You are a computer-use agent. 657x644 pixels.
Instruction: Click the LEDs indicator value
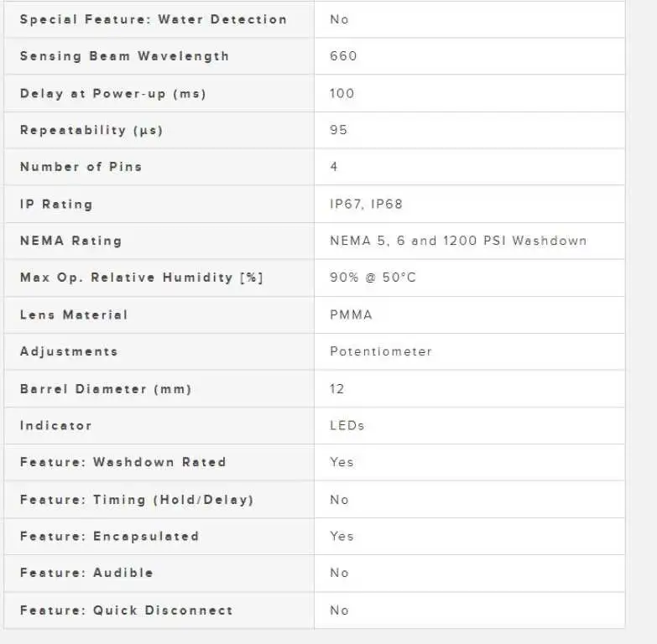pyautogui.click(x=347, y=425)
